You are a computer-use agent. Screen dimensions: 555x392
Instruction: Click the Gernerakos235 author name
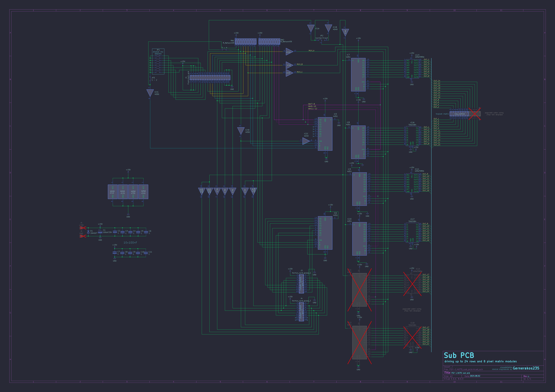point(526,368)
